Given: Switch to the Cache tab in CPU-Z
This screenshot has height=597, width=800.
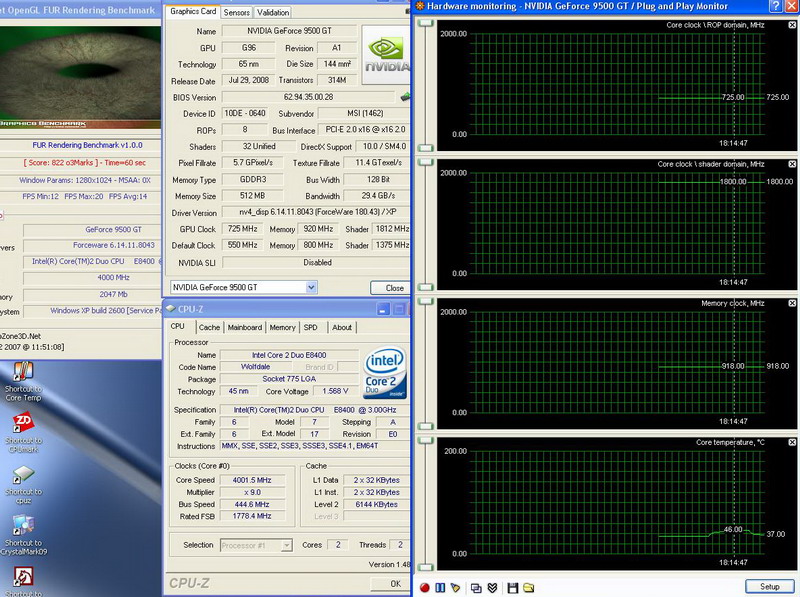Looking at the screenshot, I should click(209, 328).
